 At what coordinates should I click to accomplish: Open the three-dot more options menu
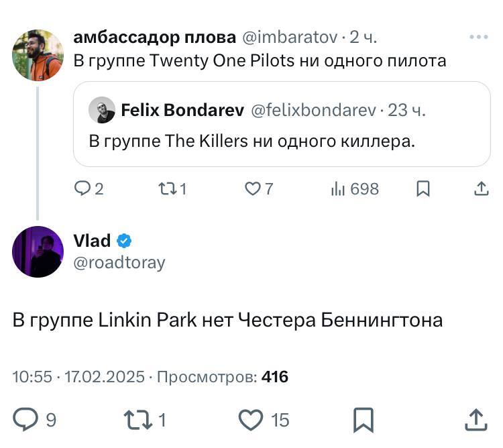coord(478,38)
